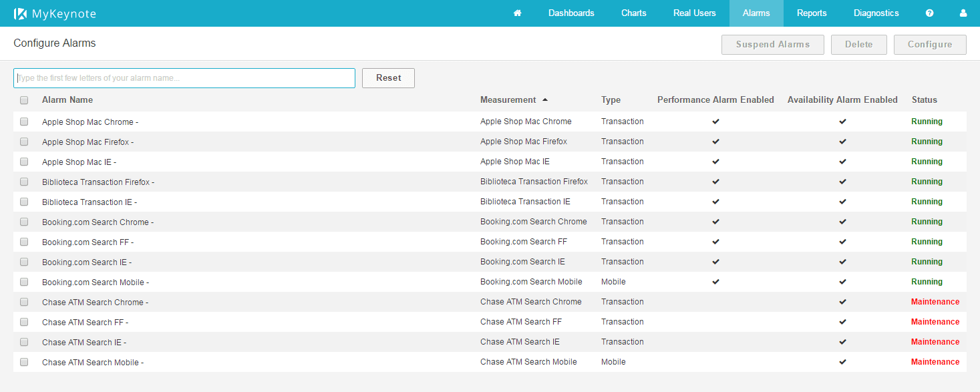Click the Suspend Alarms button
The width and height of the screenshot is (980, 392).
pos(773,45)
